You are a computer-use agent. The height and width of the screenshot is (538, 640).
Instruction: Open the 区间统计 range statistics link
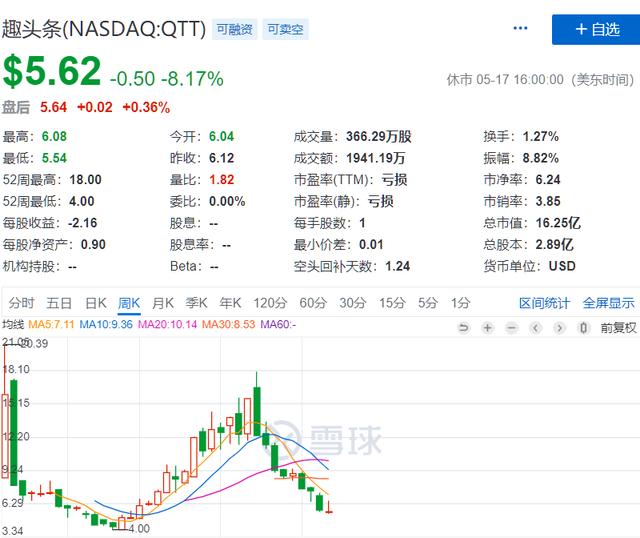point(544,303)
